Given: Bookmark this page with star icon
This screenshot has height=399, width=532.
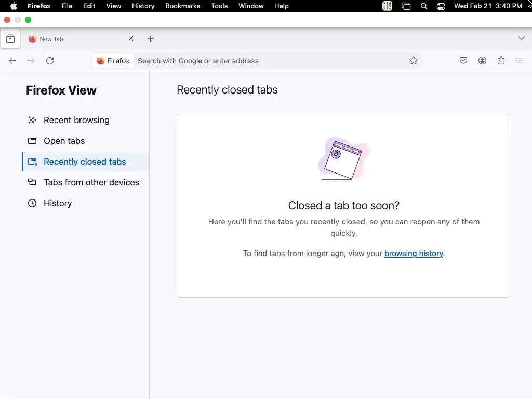Looking at the screenshot, I should click(413, 61).
